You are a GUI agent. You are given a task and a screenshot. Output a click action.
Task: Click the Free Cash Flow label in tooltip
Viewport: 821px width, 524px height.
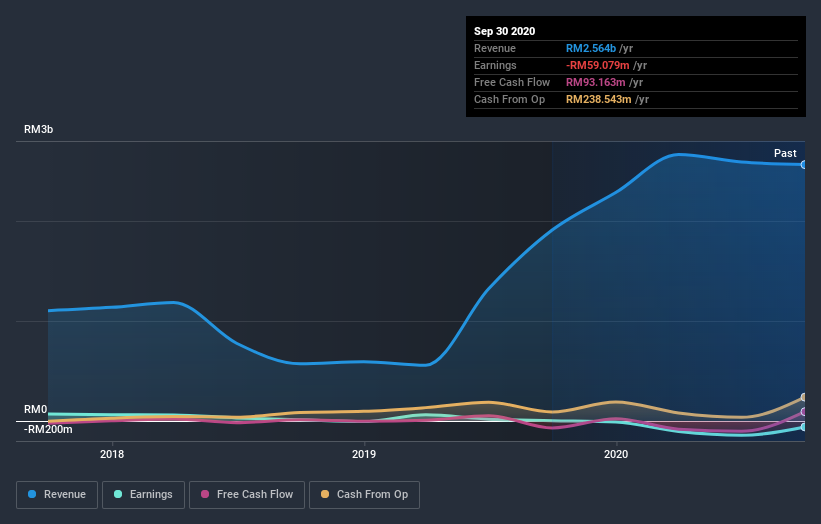tap(512, 83)
